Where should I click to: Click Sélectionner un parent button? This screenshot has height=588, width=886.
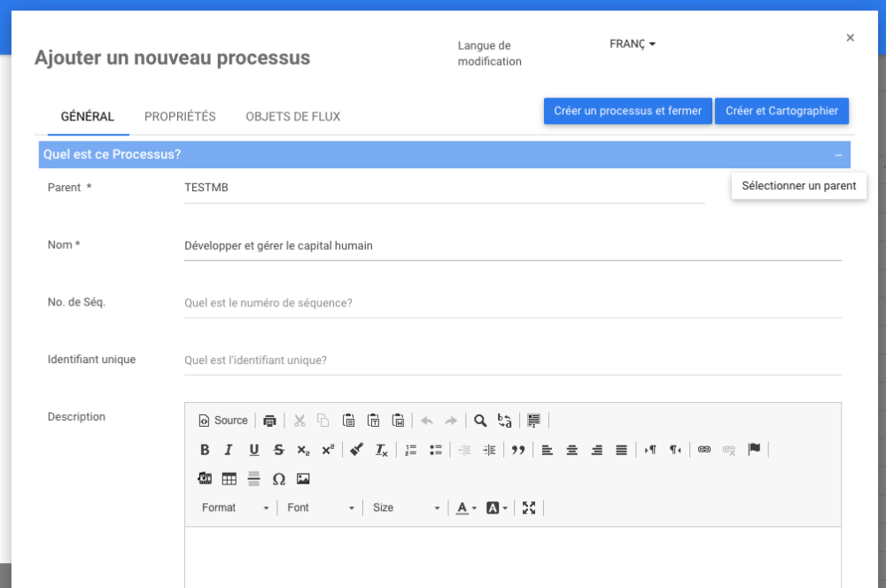(x=798, y=186)
